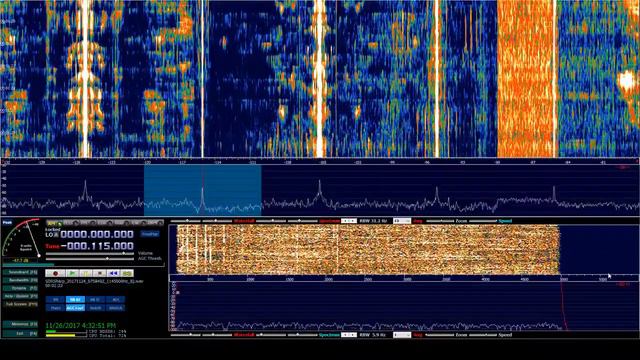
Task: Click Exit [F4] button
Action: click(20, 333)
